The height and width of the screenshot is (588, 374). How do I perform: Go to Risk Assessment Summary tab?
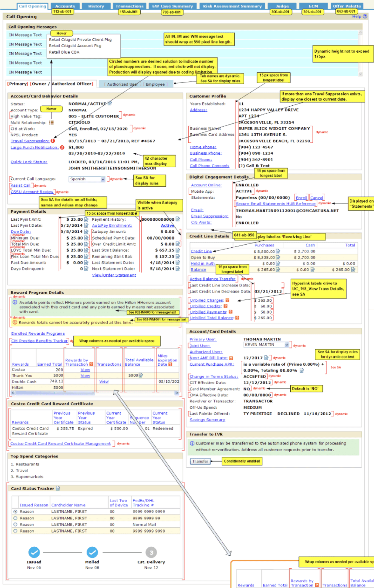(232, 6)
